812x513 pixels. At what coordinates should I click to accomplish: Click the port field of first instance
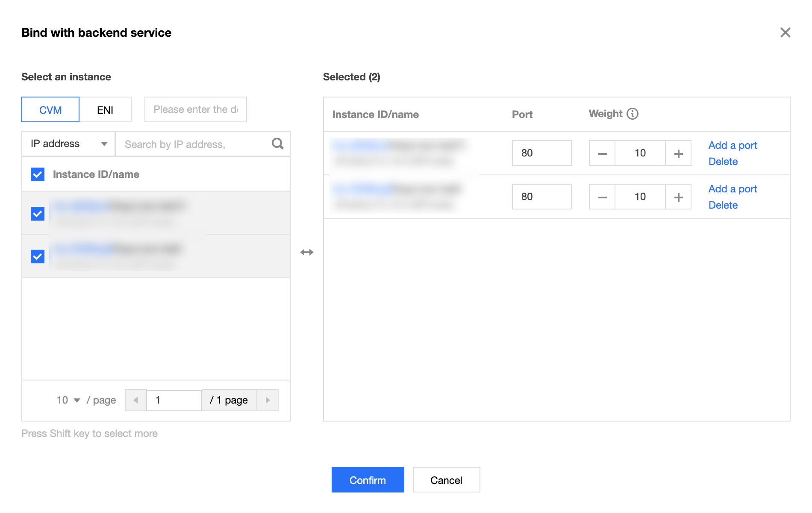coord(541,153)
